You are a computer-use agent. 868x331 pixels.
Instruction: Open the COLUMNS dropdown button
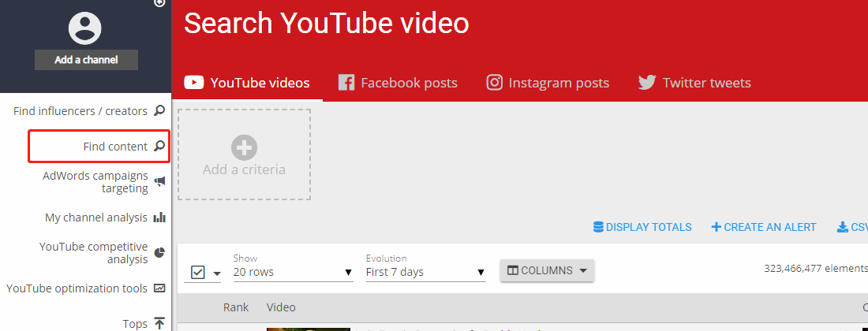pyautogui.click(x=547, y=271)
